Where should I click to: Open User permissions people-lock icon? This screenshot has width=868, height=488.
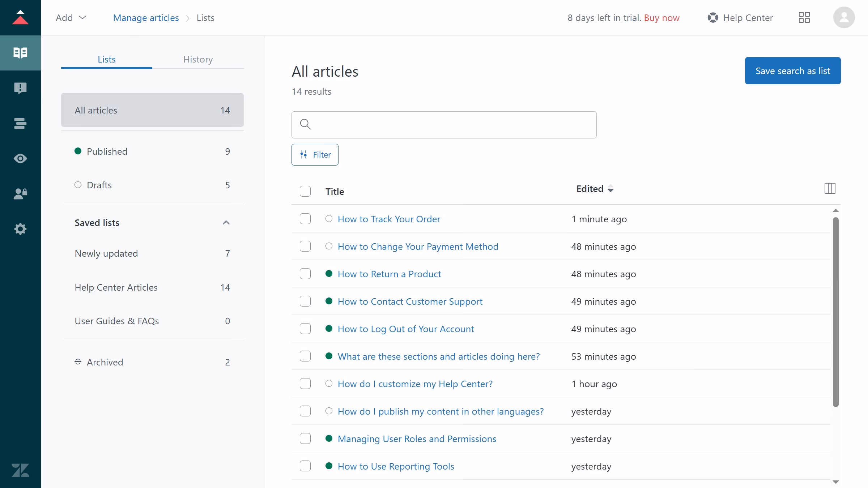pos(20,194)
